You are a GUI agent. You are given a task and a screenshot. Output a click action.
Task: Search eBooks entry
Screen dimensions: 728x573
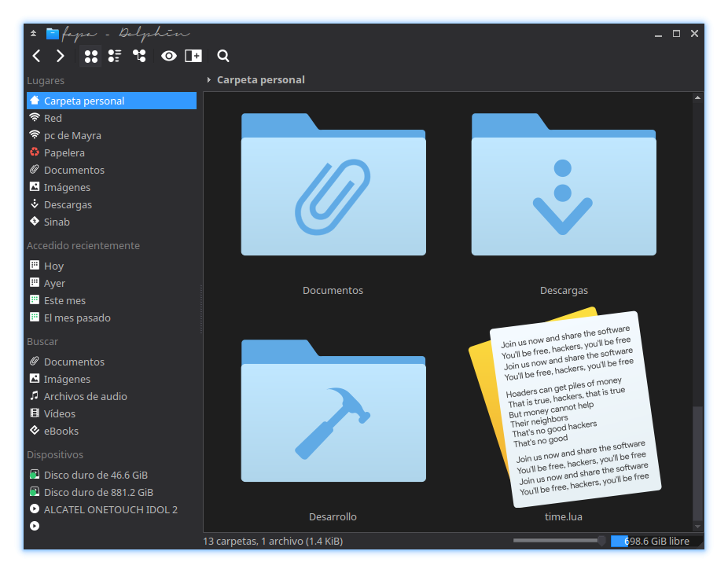coord(112,431)
